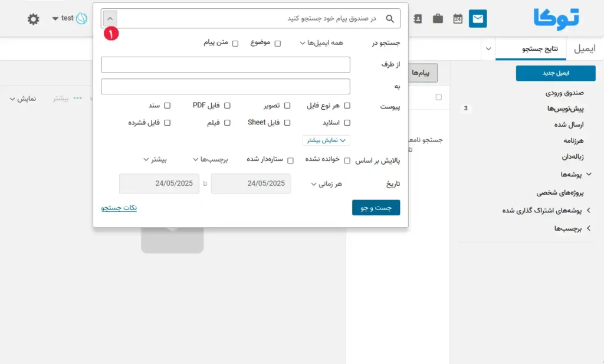604x364 pixels.
Task: Open the برچسب‌ها filter dropdown
Action: click(211, 159)
